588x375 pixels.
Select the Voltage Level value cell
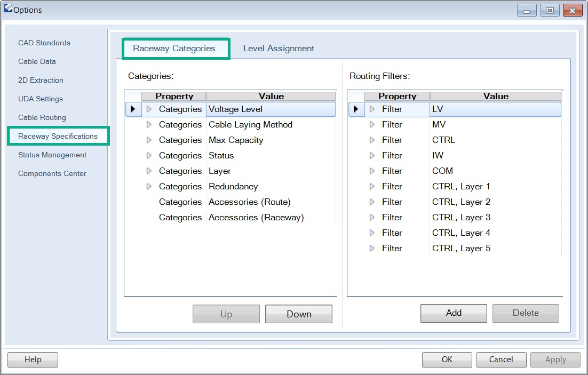[x=271, y=109]
